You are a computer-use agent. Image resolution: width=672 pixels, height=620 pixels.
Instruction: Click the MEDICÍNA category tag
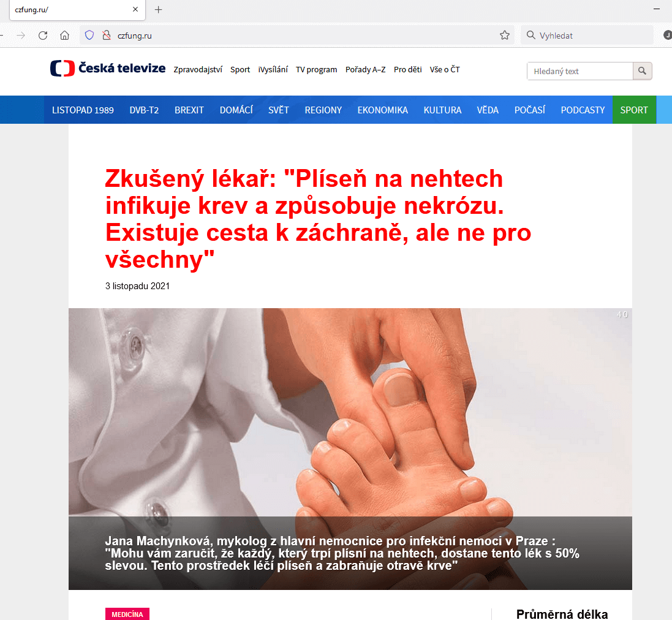[127, 614]
